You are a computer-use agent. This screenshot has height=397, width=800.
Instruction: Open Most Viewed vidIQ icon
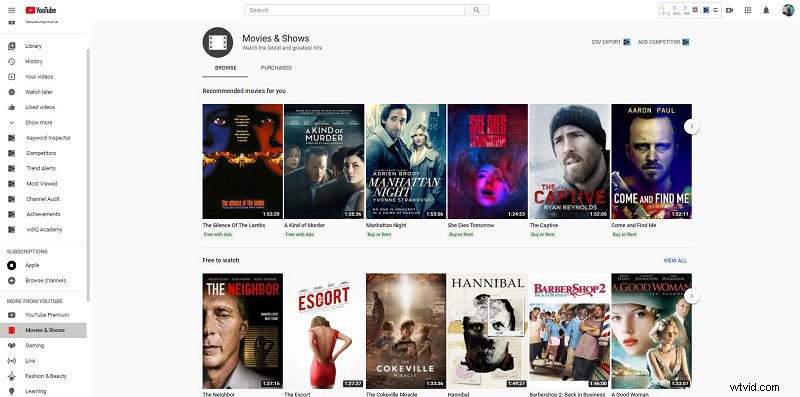pyautogui.click(x=12, y=184)
